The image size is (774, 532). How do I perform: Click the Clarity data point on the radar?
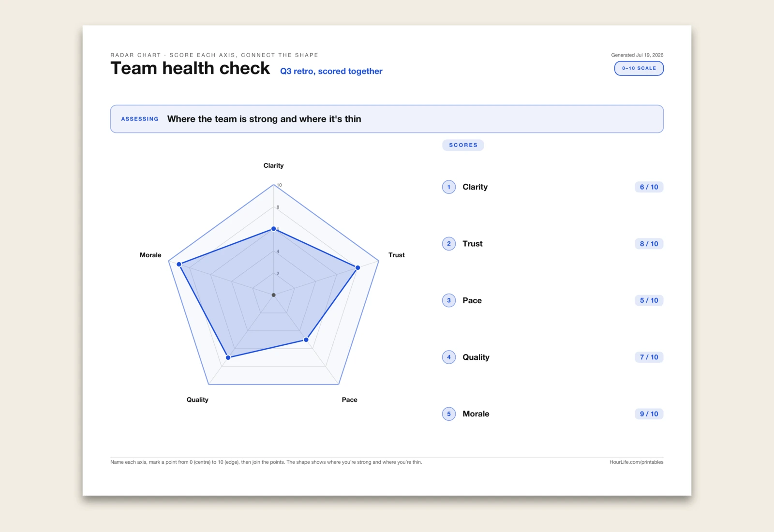pyautogui.click(x=273, y=229)
